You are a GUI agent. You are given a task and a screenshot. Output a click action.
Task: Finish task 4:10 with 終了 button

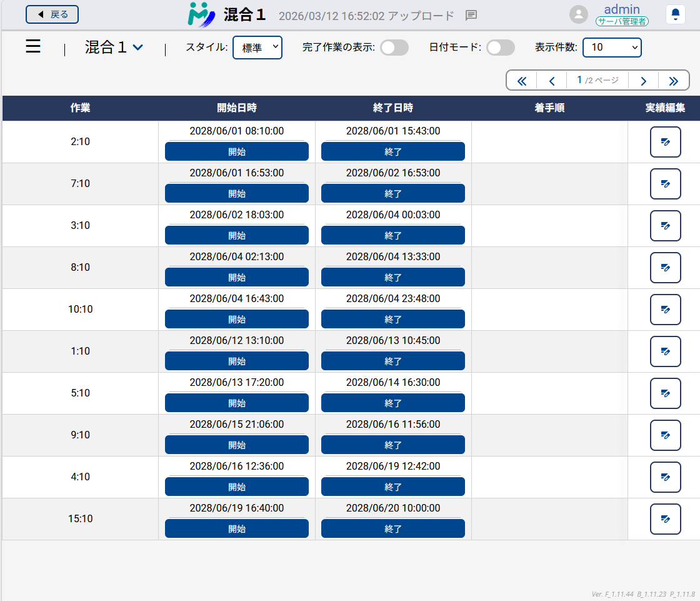[x=393, y=487]
